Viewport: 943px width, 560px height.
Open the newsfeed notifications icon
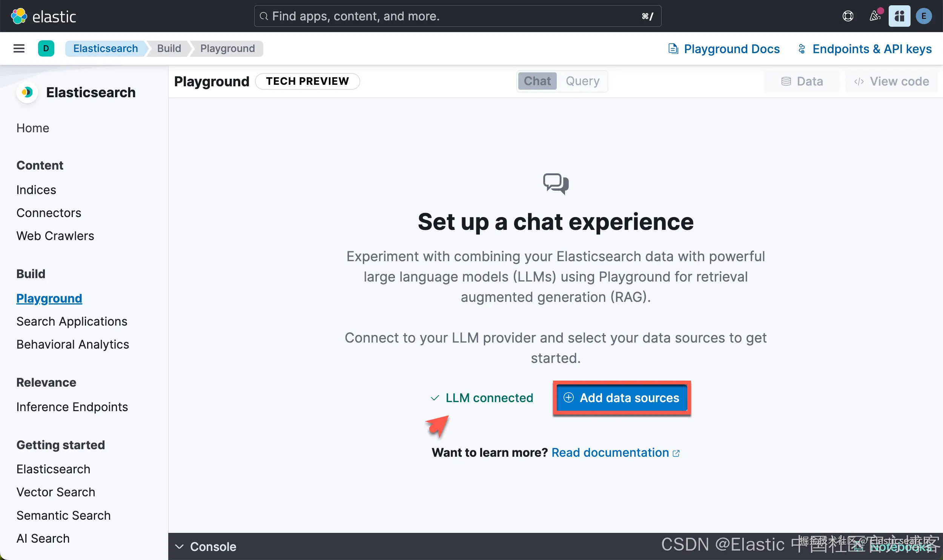point(875,16)
